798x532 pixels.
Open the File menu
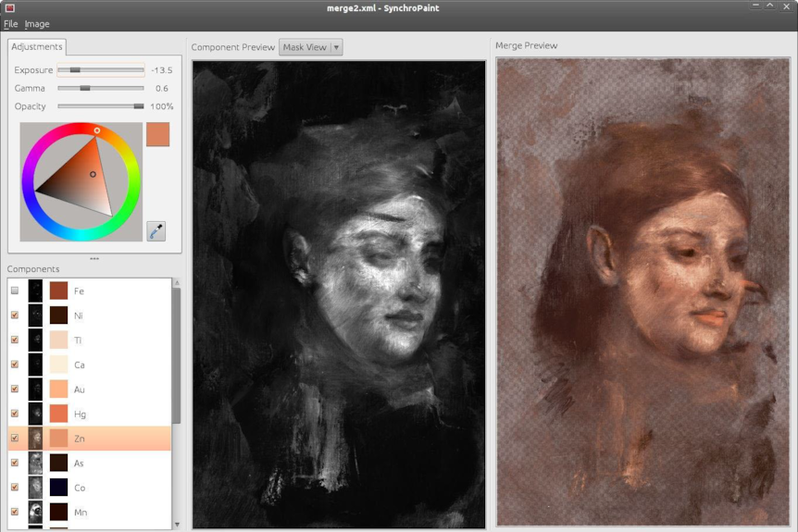click(11, 24)
